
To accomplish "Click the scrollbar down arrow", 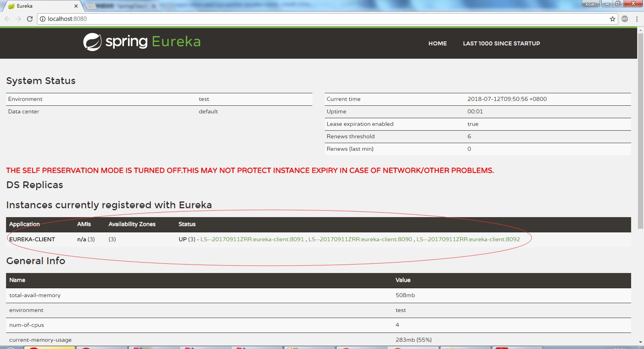I will 640,343.
